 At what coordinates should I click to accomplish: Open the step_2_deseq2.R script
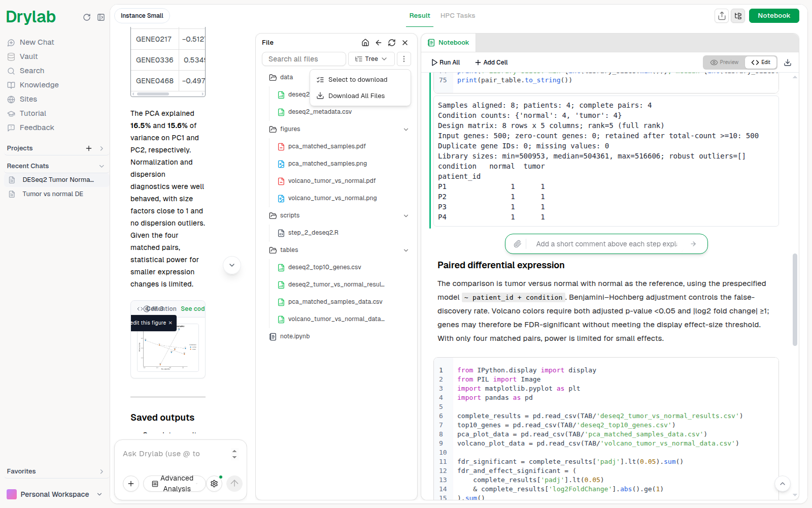coord(313,233)
